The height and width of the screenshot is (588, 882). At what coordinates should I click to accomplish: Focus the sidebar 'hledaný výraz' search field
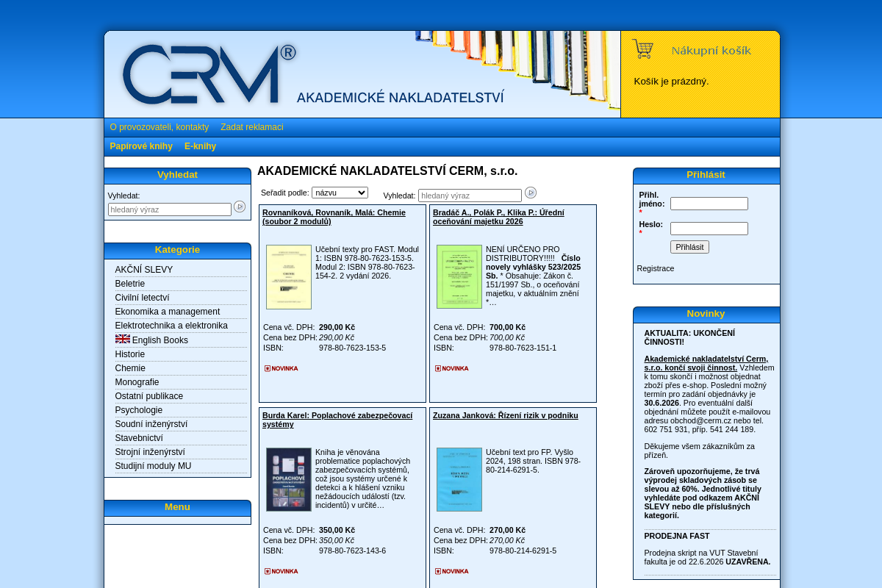click(x=170, y=209)
